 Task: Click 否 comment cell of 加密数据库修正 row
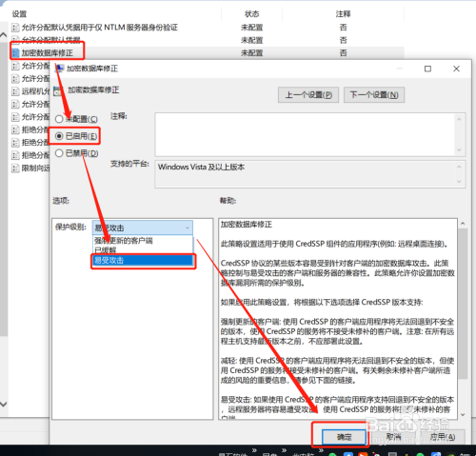click(x=343, y=53)
